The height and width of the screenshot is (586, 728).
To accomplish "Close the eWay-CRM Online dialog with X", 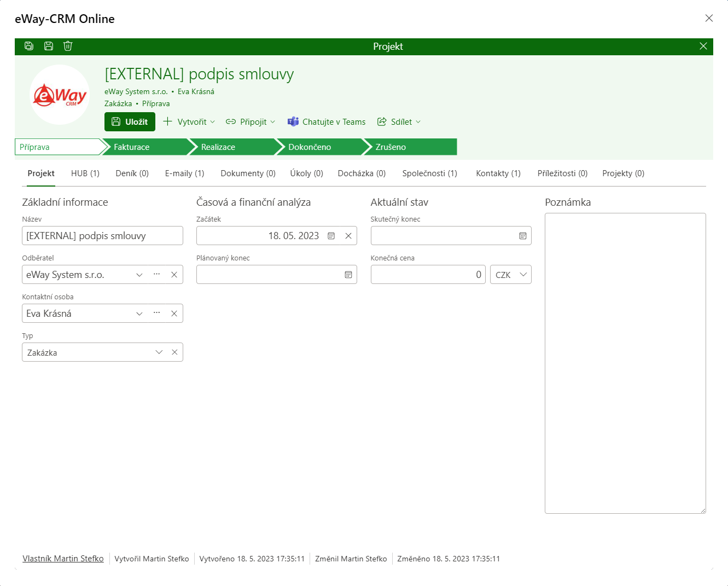I will [x=709, y=18].
